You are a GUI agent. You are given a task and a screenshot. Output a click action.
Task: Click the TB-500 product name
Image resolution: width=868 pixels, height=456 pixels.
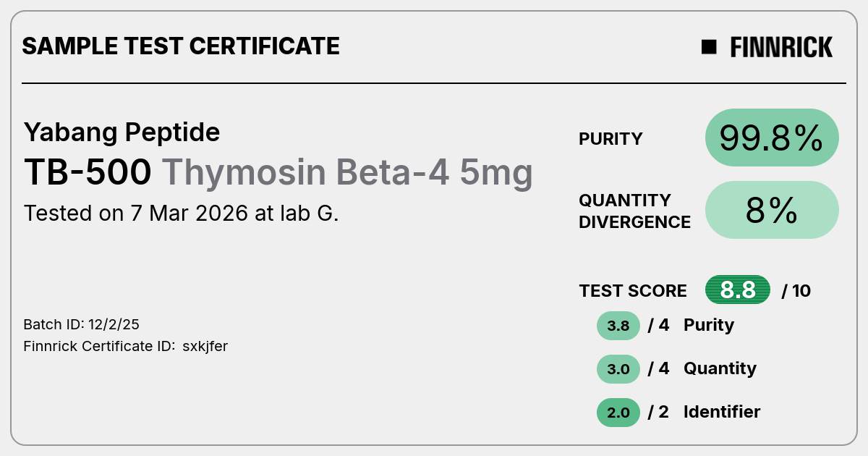pyautogui.click(x=88, y=172)
